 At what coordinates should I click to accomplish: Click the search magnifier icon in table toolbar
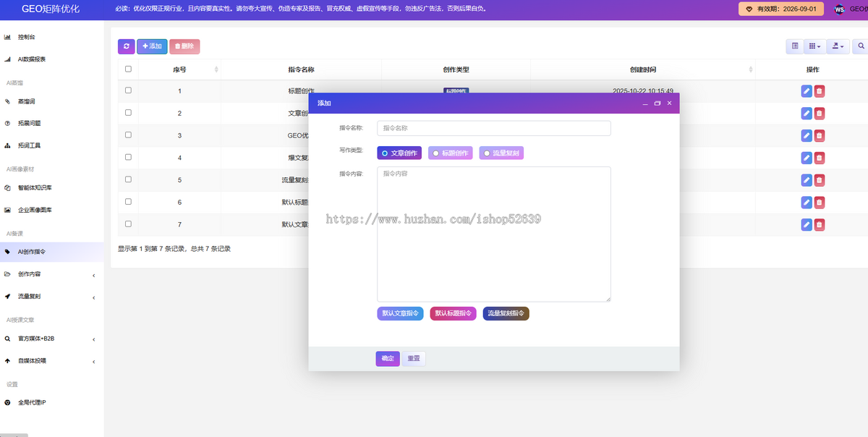click(861, 46)
